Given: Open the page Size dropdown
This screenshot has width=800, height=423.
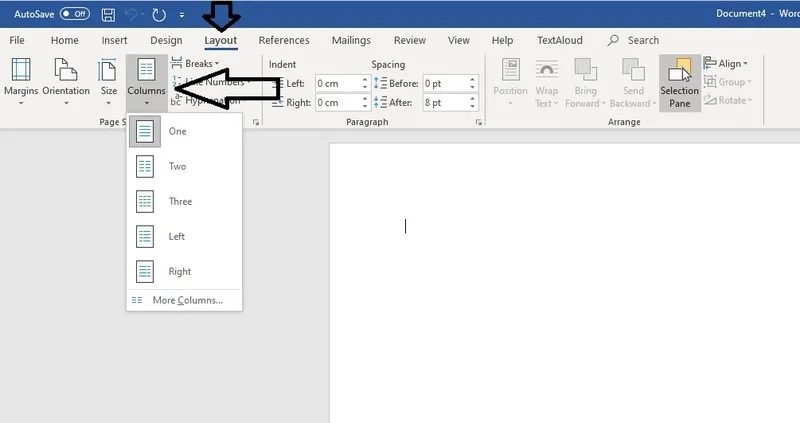Looking at the screenshot, I should (x=109, y=83).
